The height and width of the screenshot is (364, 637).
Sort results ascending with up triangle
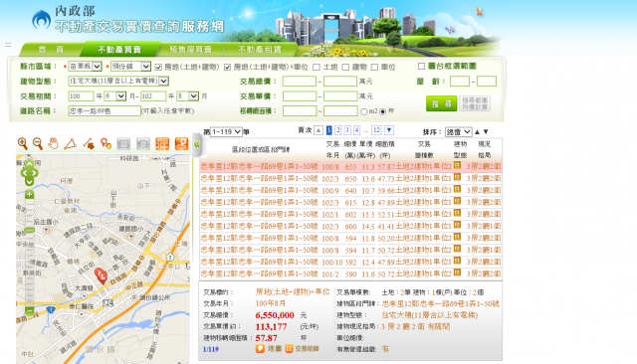click(x=478, y=132)
